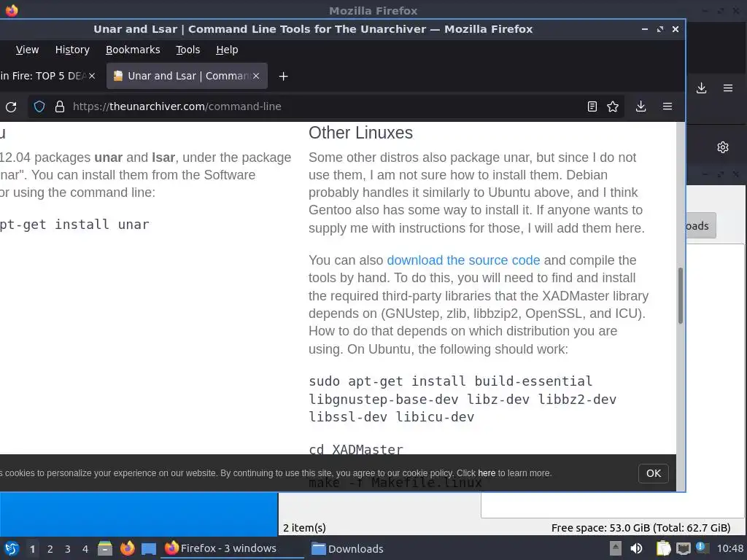Image resolution: width=747 pixels, height=560 pixels.
Task: Open the Tools menu
Action: [x=187, y=50]
